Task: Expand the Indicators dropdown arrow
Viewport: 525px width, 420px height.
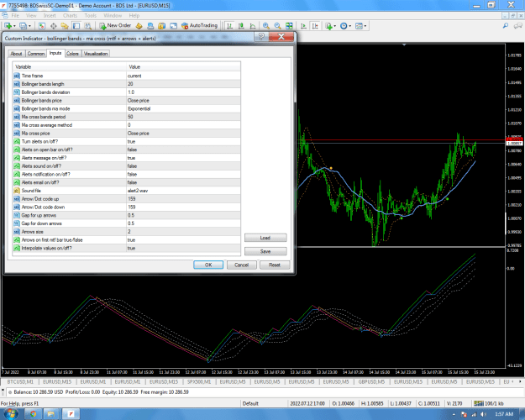Action: pos(335,26)
